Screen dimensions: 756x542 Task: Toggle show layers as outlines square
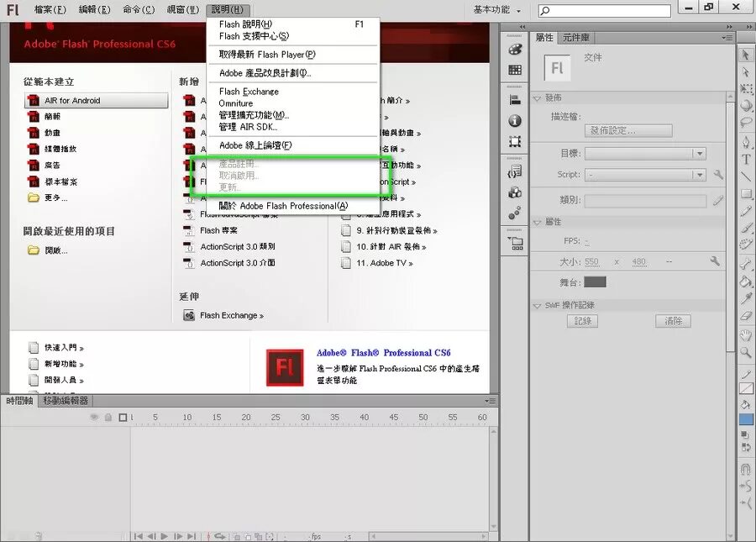pos(123,417)
